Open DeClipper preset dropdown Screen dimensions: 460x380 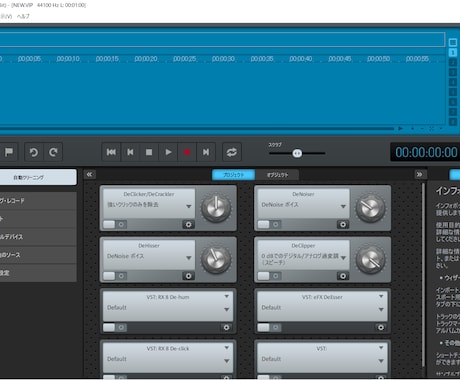pyautogui.click(x=343, y=258)
